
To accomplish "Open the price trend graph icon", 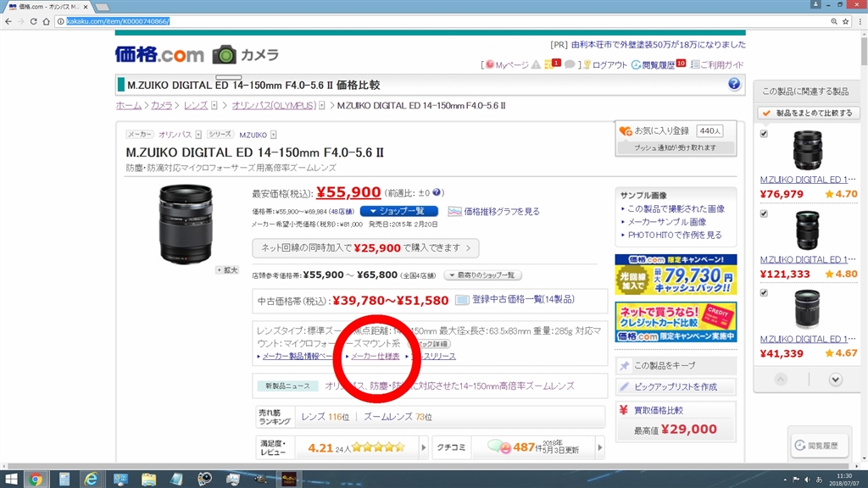I will coord(454,211).
